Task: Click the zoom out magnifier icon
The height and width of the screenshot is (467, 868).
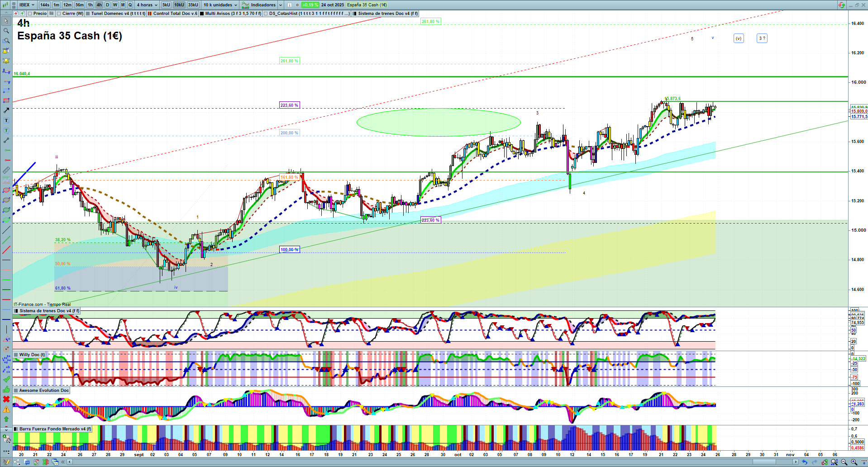Action: [844, 462]
